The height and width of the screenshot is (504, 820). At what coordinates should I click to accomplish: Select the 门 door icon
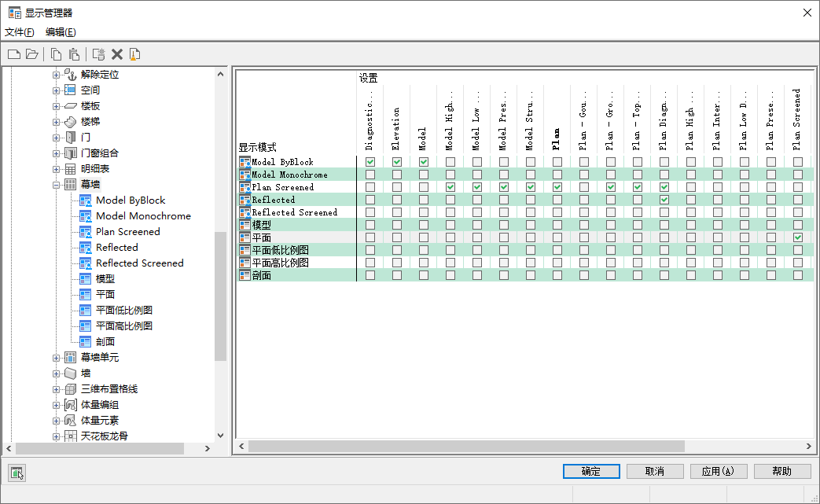point(71,138)
